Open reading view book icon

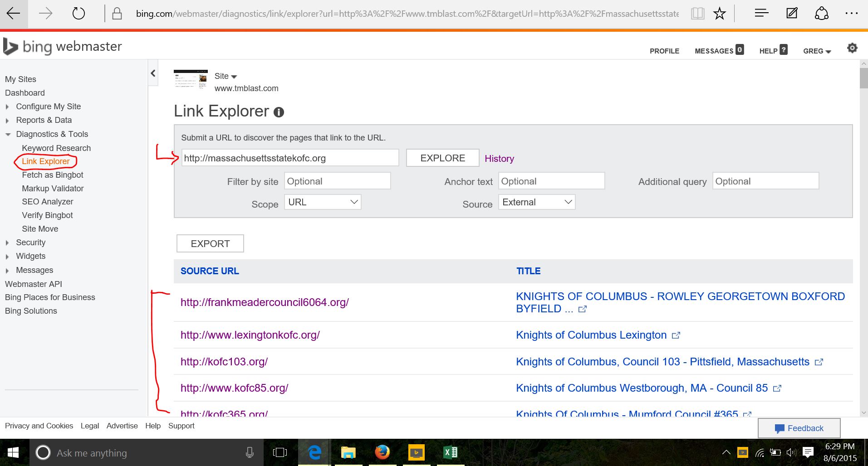pos(697,14)
